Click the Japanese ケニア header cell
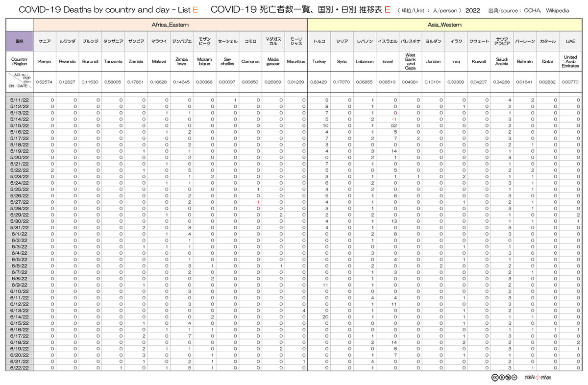Image resolution: width=588 pixels, height=385 pixels. [x=45, y=42]
